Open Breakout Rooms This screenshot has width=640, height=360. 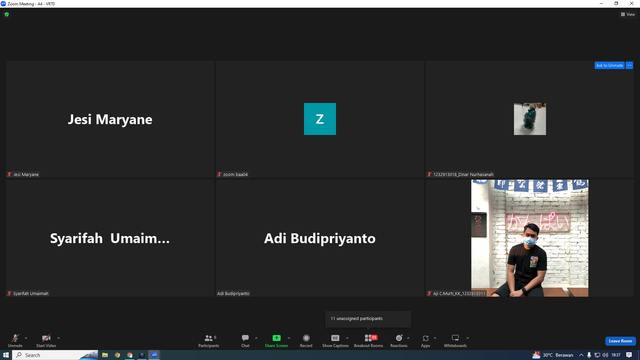(369, 340)
